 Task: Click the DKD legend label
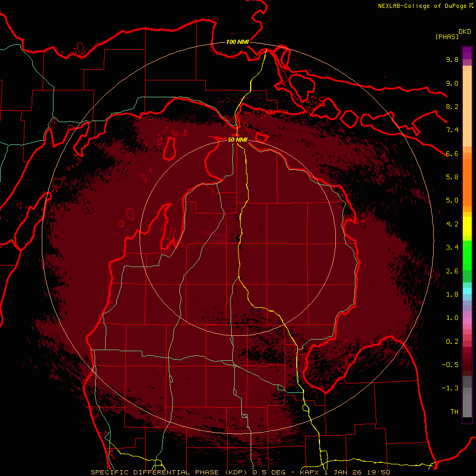pyautogui.click(x=465, y=32)
